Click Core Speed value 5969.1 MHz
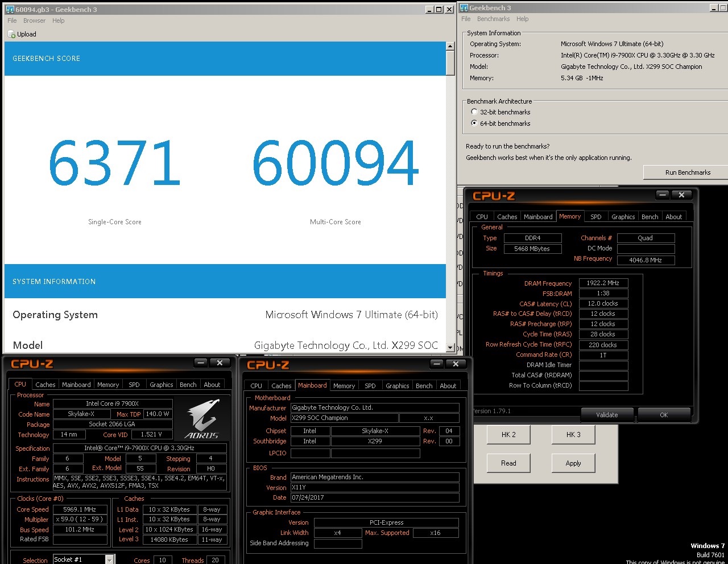The width and height of the screenshot is (728, 564). [x=80, y=509]
